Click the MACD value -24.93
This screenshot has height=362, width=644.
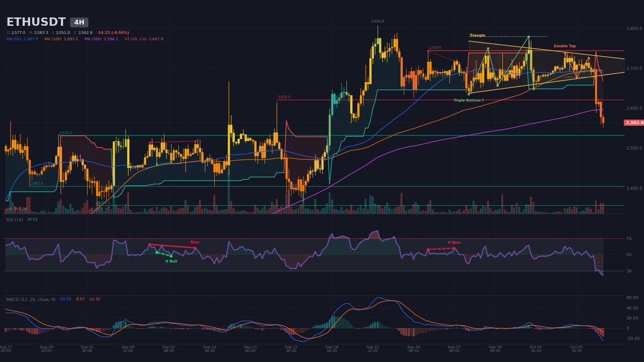point(65,299)
